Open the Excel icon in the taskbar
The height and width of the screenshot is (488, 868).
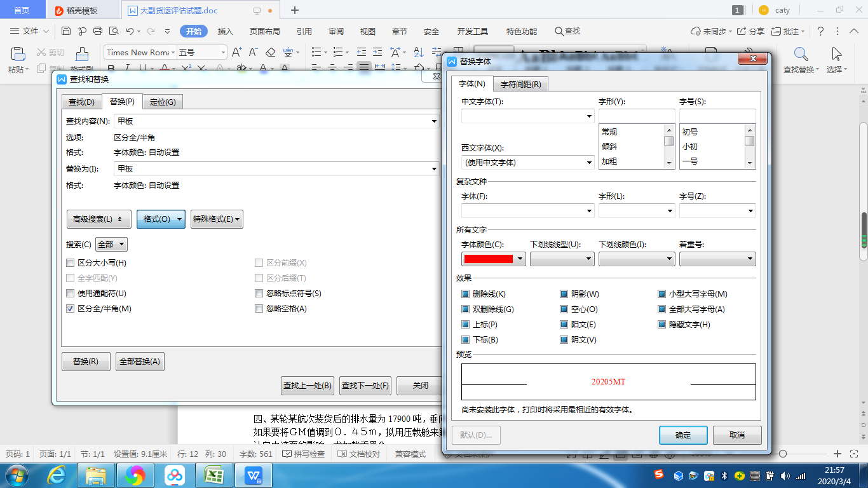pos(213,475)
